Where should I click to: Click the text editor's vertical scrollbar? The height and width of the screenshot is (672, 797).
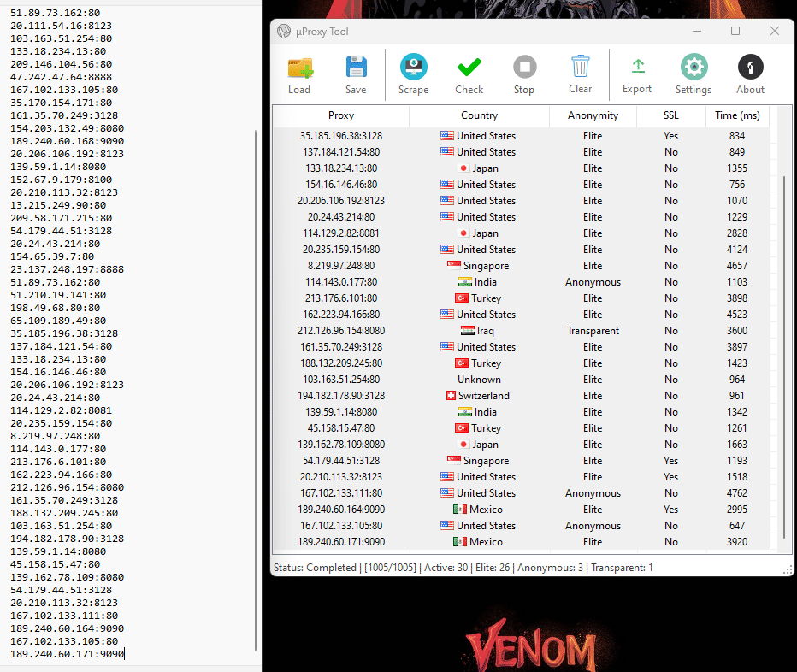click(x=255, y=390)
